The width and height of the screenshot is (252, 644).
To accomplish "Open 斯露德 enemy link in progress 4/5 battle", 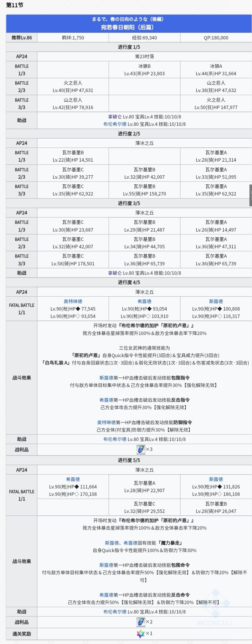I will click(216, 301).
